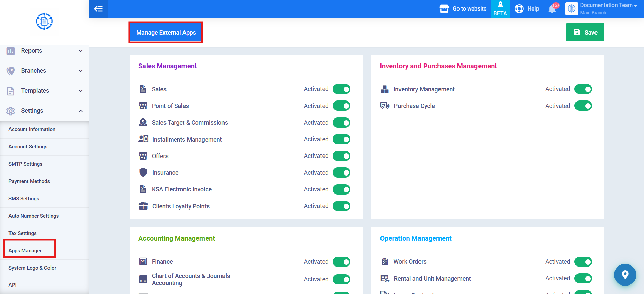Toggle the Offers switch

[x=341, y=156]
